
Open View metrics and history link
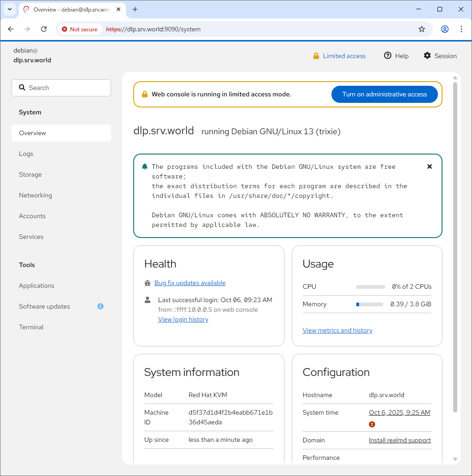(x=337, y=330)
